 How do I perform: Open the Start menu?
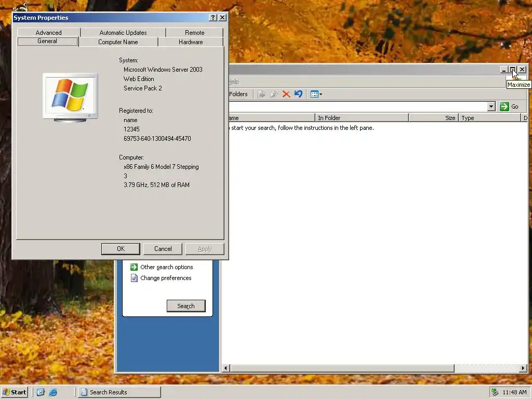click(14, 392)
